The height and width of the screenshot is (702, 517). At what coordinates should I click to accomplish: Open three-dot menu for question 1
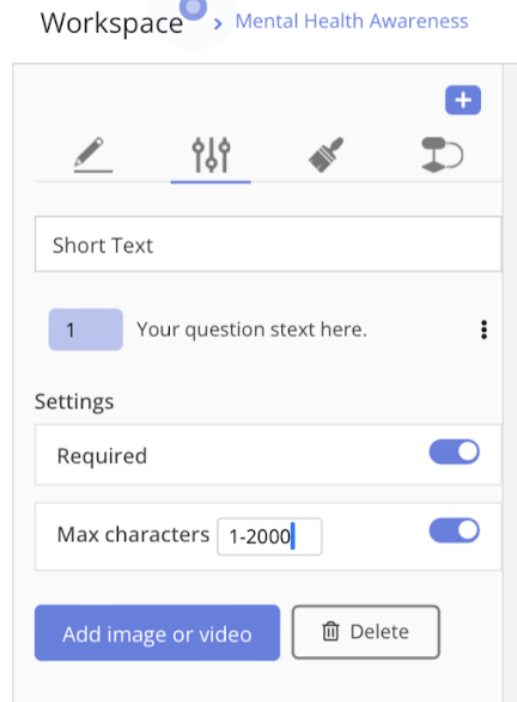[x=484, y=330]
